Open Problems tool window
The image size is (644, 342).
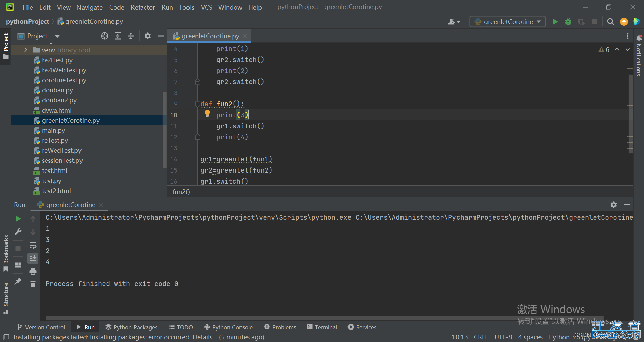[280, 327]
